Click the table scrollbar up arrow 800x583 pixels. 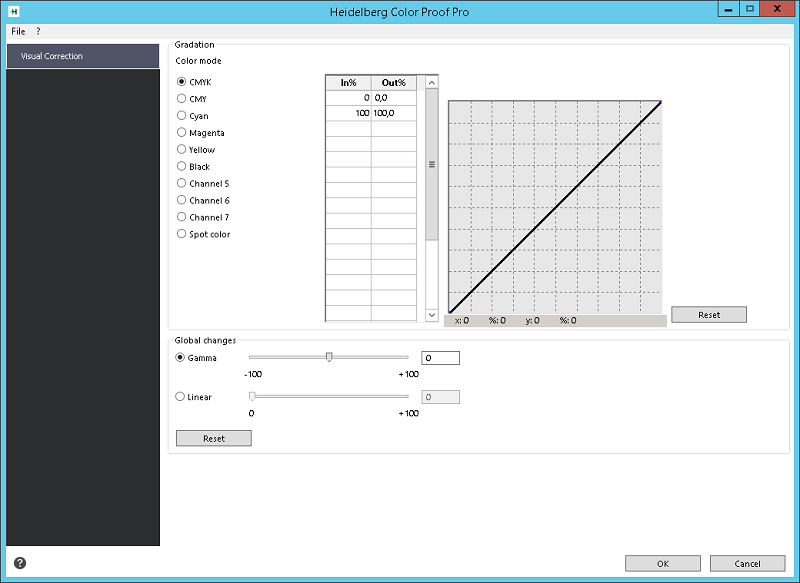point(432,82)
